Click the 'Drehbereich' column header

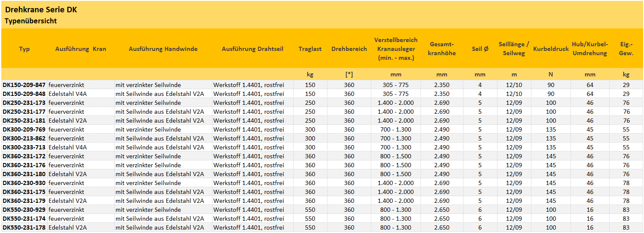[x=349, y=49]
